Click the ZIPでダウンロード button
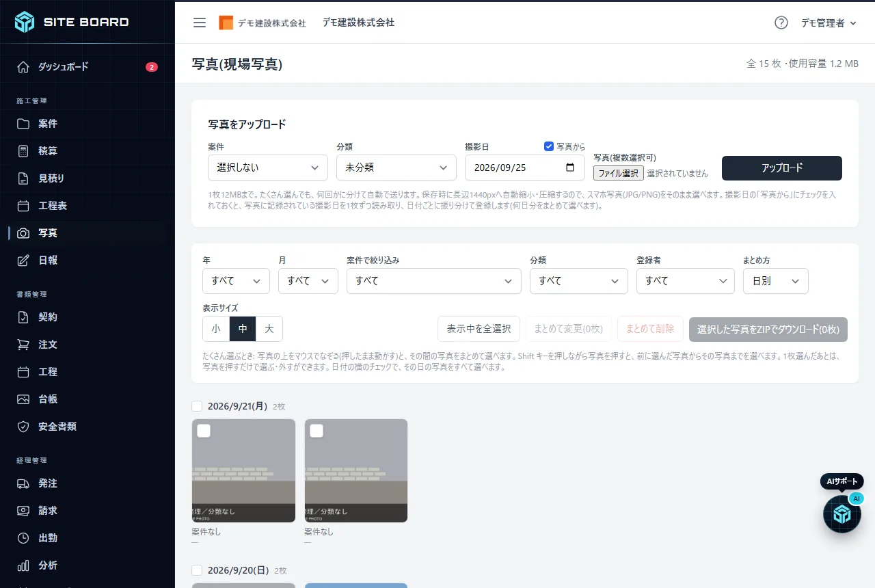Screen dimensions: 875x588 (x=768, y=329)
